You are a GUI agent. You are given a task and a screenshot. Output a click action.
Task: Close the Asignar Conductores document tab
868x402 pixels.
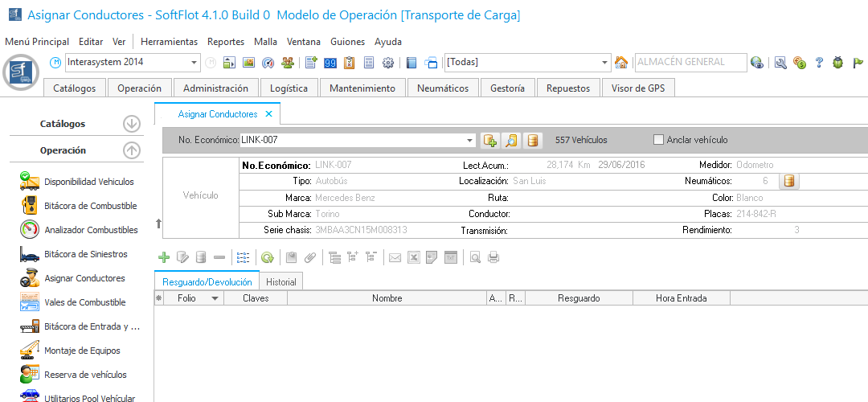click(269, 114)
